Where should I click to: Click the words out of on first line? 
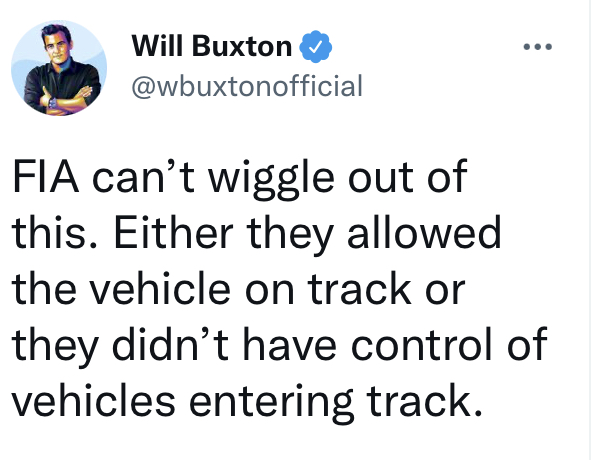point(407,176)
